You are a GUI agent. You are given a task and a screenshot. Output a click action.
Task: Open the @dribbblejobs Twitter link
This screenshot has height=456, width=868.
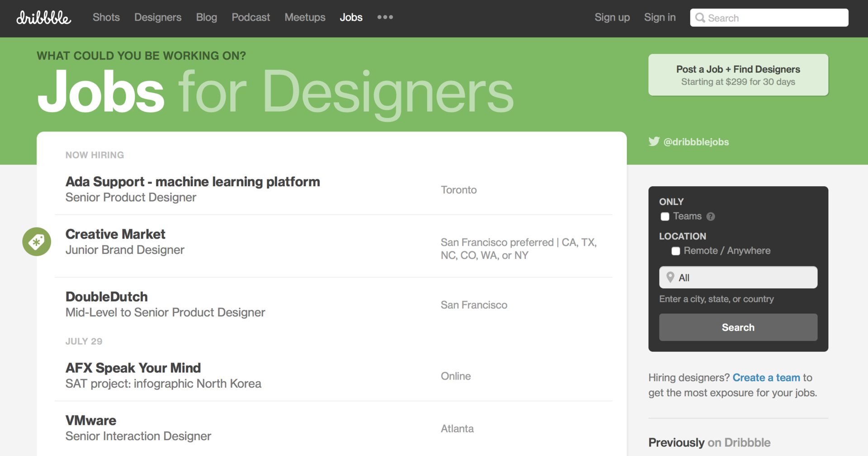coord(696,142)
